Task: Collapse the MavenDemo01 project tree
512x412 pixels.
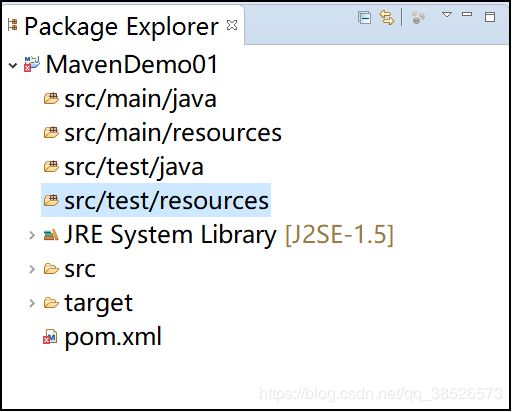Action: 13,65
